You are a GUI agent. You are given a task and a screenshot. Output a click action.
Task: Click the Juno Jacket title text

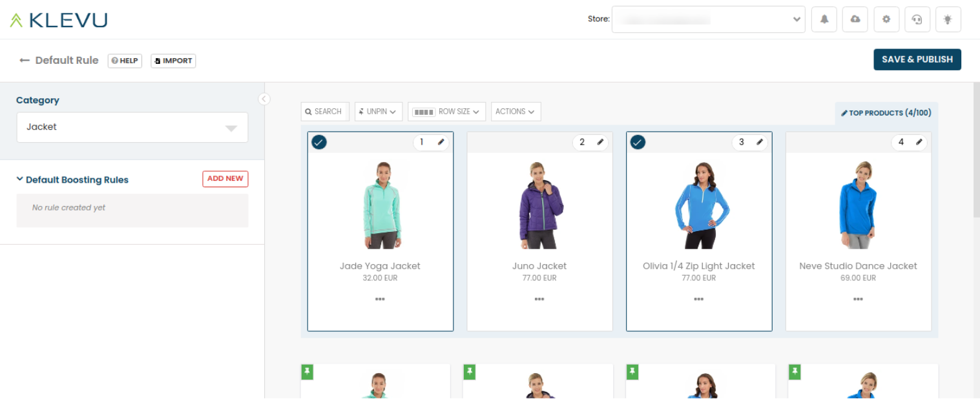[x=539, y=266]
